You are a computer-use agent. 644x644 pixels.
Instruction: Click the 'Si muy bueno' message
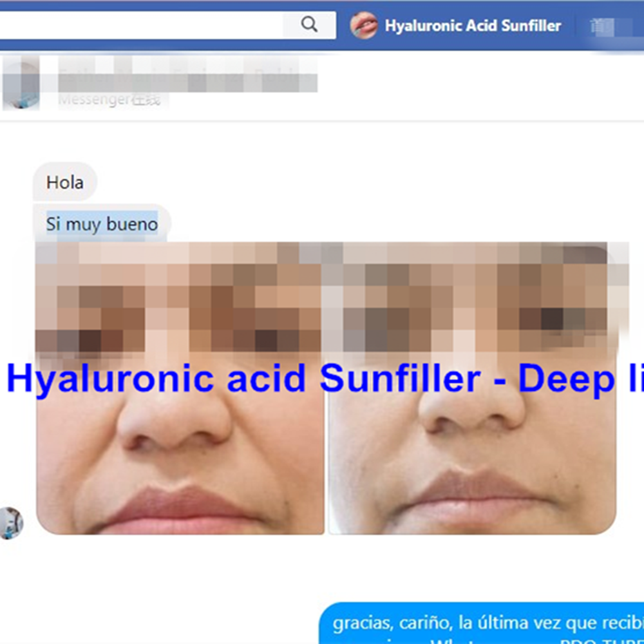click(x=102, y=224)
